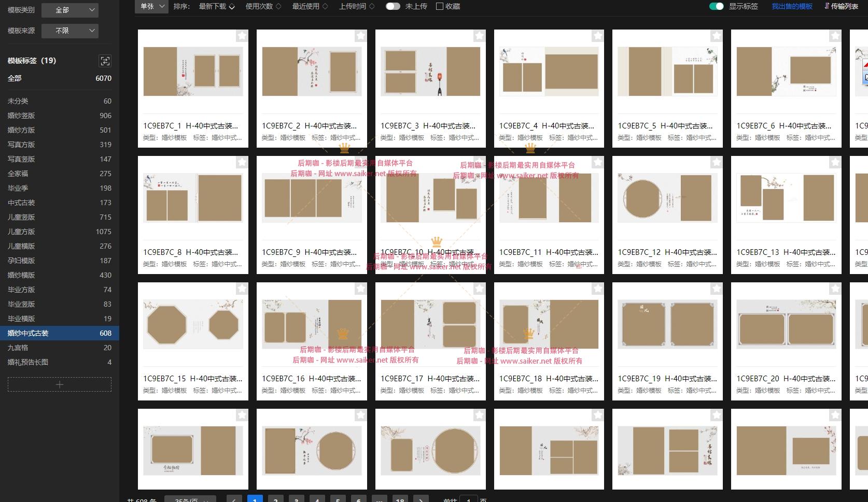Screen dimensions: 868x502
Task: Go to page 18
Action: pyautogui.click(x=400, y=499)
